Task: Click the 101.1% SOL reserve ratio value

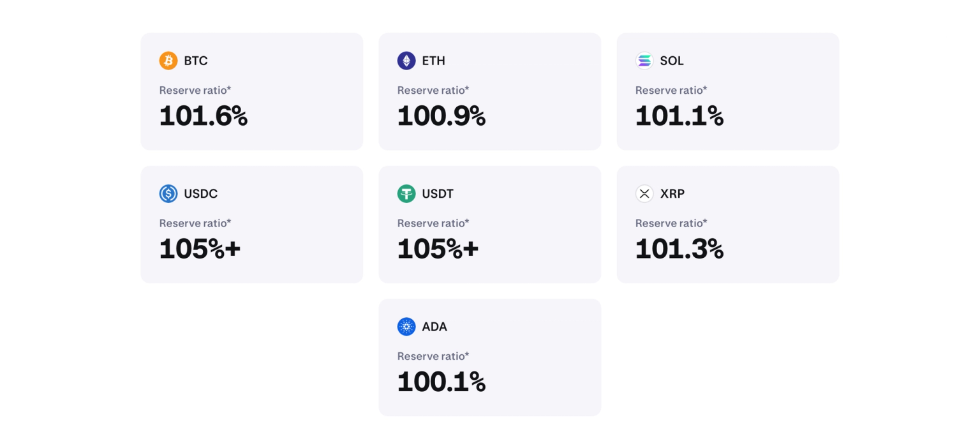Action: pyautogui.click(x=679, y=116)
